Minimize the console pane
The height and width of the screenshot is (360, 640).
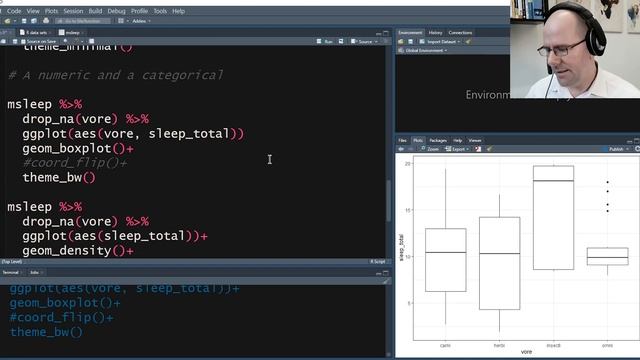pyautogui.click(x=379, y=273)
